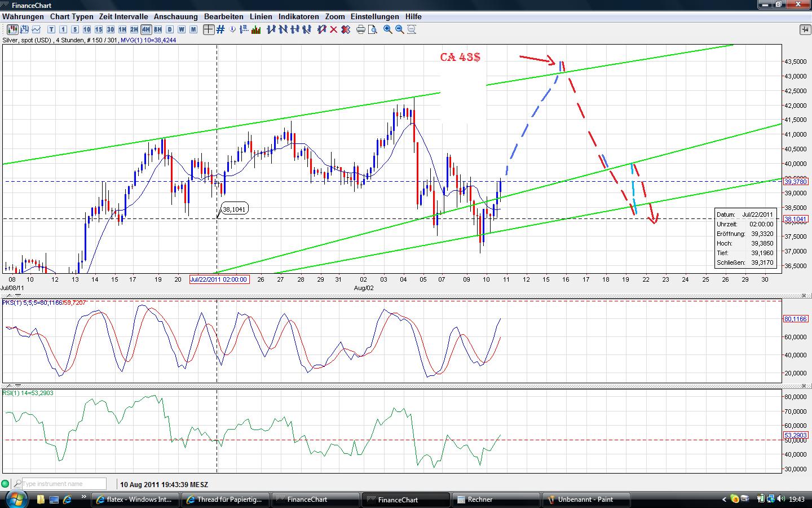Toggle the pin button at toolbar right
Viewport: 812px width, 508px height.
pos(805,29)
